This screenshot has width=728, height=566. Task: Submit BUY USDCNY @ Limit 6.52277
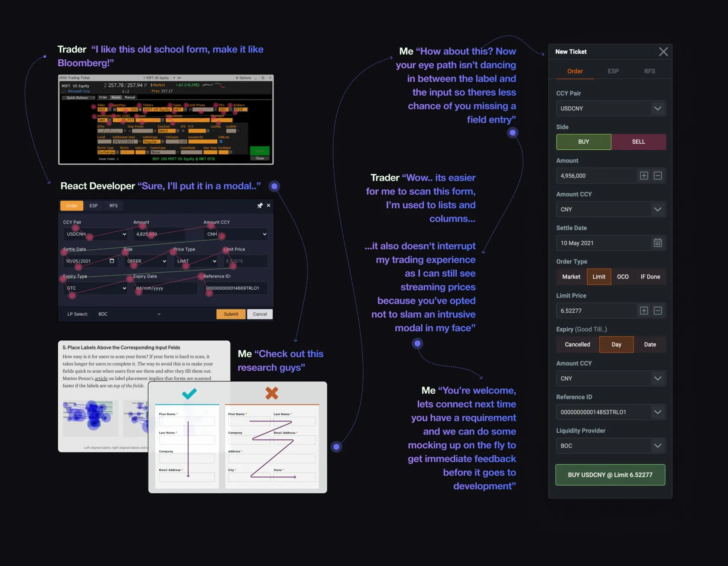pyautogui.click(x=610, y=475)
